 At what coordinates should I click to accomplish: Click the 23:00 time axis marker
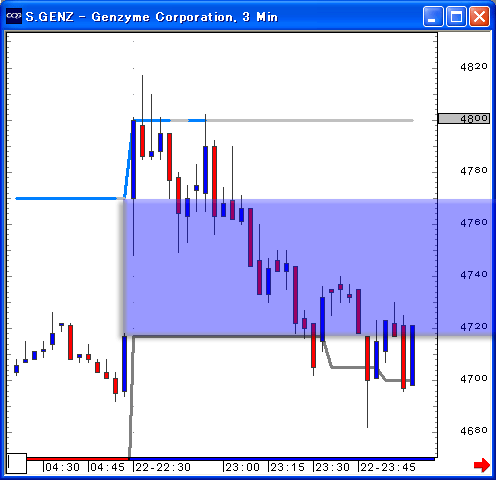[x=242, y=467]
